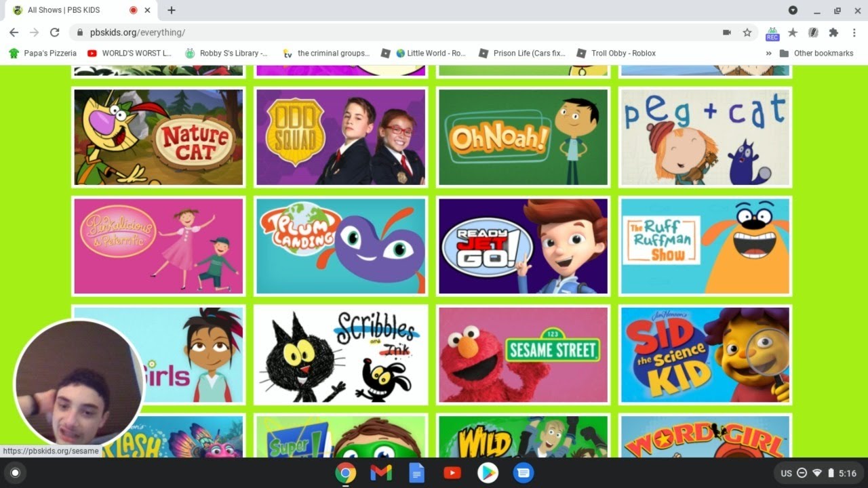Viewport: 868px width, 488px height.
Task: Open Chrome from the shelf
Action: point(346,473)
